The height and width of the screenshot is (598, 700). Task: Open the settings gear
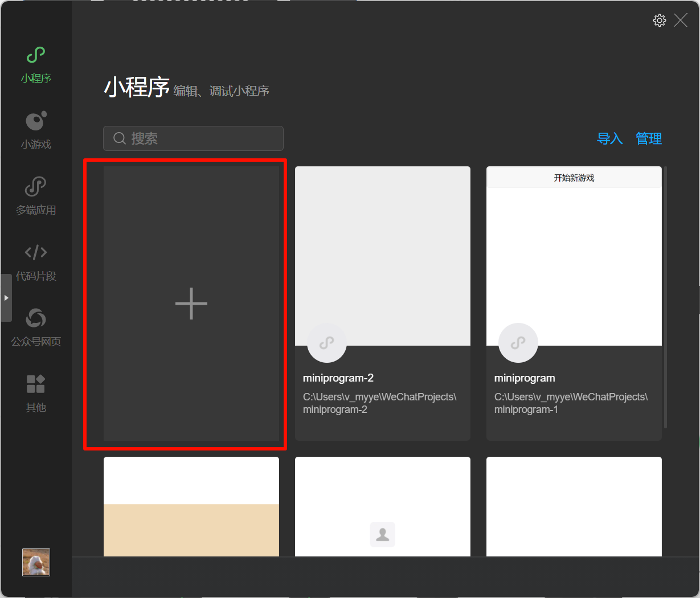[x=659, y=20]
